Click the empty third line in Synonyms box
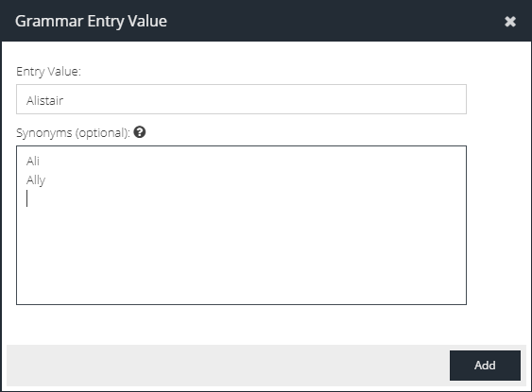Viewport: 532px width, 392px height. pos(241,198)
